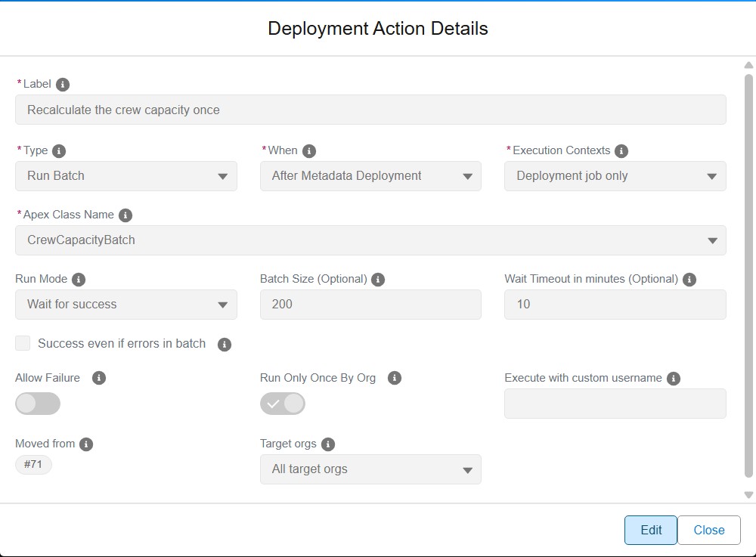The width and height of the screenshot is (756, 557).
Task: Show help for Execution Contexts
Action: 621,151
